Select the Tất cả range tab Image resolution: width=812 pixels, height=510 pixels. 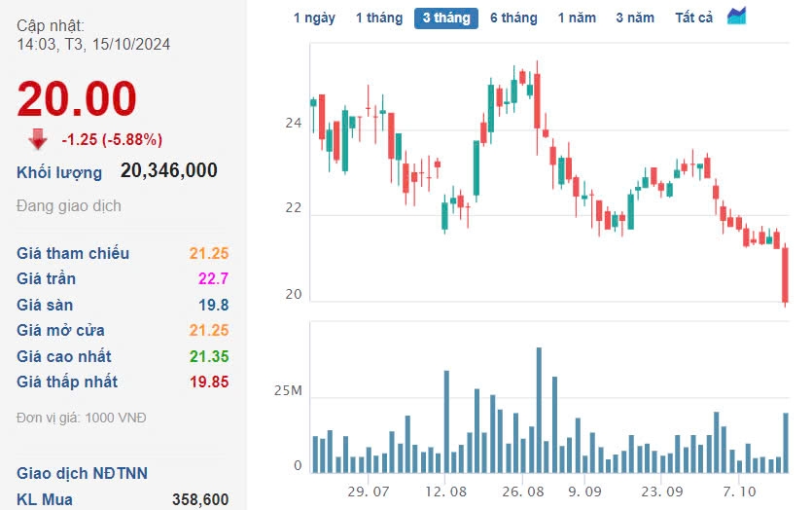[694, 18]
